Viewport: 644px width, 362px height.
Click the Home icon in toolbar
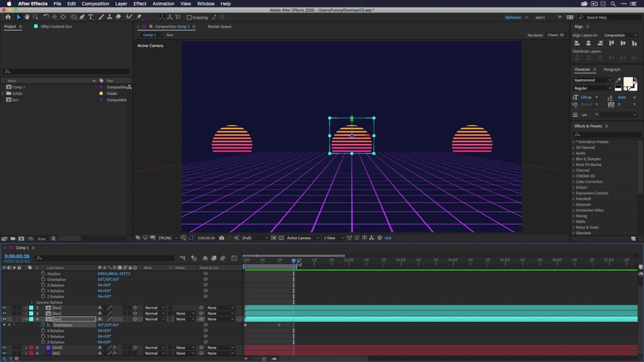pos(8,17)
